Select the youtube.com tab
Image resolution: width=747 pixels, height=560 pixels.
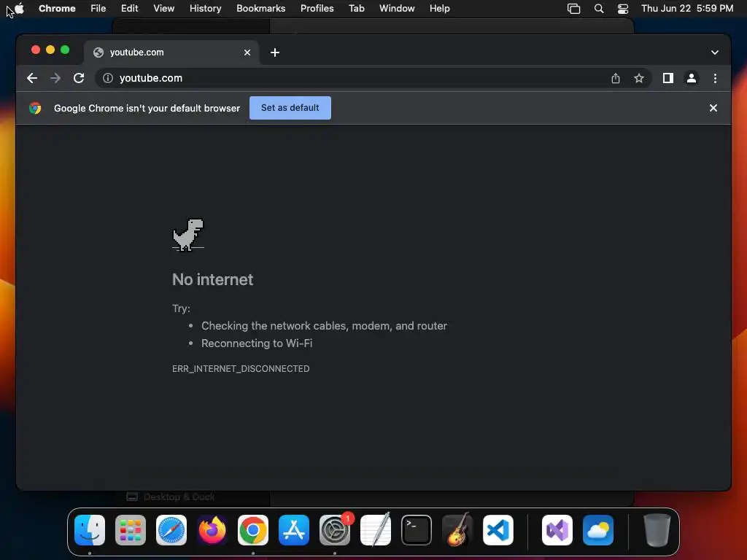click(x=171, y=52)
